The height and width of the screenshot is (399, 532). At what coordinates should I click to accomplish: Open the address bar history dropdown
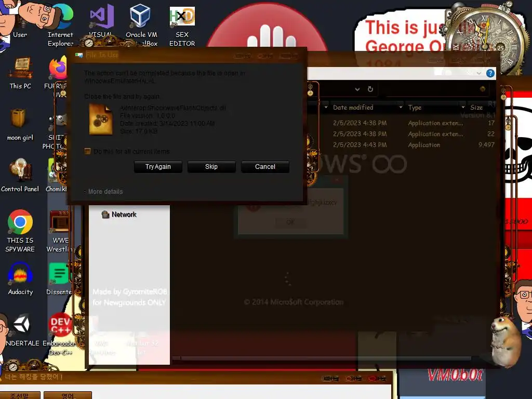point(357,89)
